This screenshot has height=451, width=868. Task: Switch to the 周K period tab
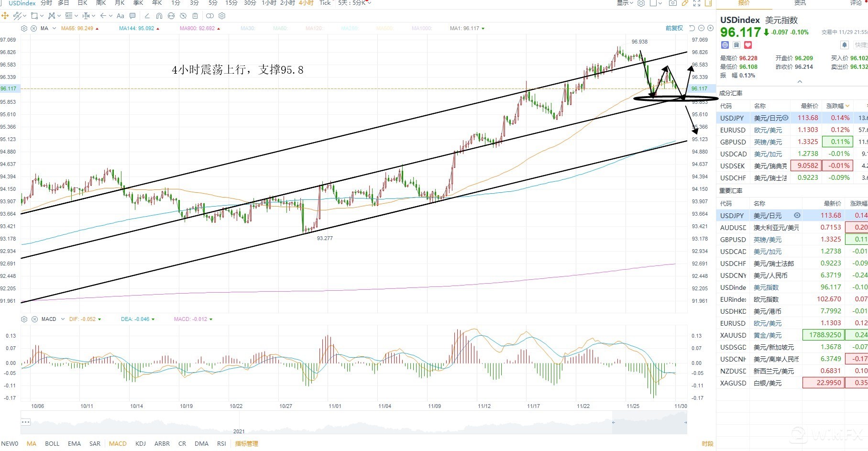(101, 3)
